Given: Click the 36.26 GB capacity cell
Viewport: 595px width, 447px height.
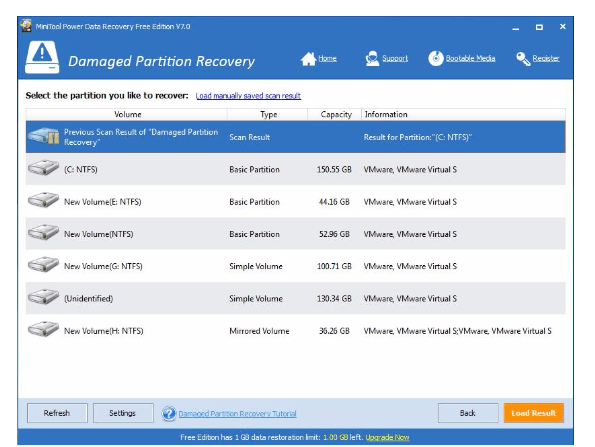Looking at the screenshot, I should [x=334, y=331].
